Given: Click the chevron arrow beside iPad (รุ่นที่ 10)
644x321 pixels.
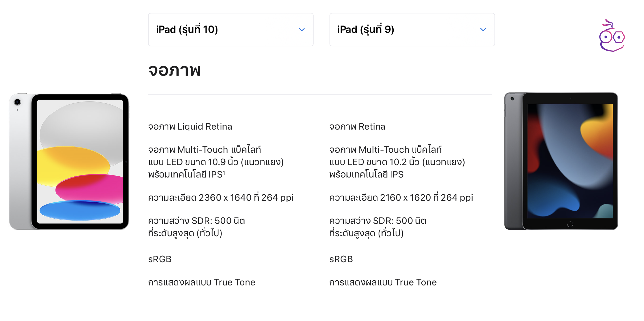Looking at the screenshot, I should pos(301,30).
